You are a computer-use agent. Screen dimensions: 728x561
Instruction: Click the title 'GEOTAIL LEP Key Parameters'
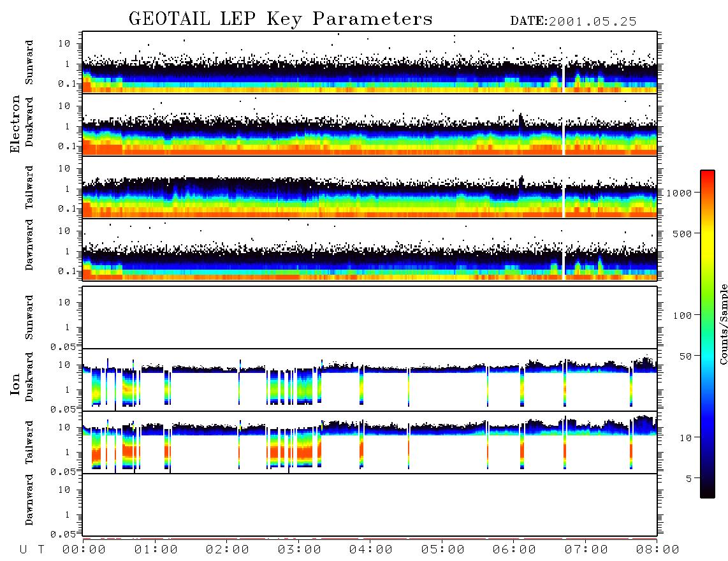tap(280, 19)
